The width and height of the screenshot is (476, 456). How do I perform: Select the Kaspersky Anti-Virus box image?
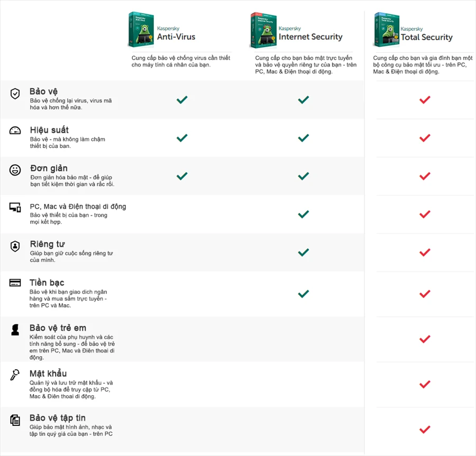[141, 31]
